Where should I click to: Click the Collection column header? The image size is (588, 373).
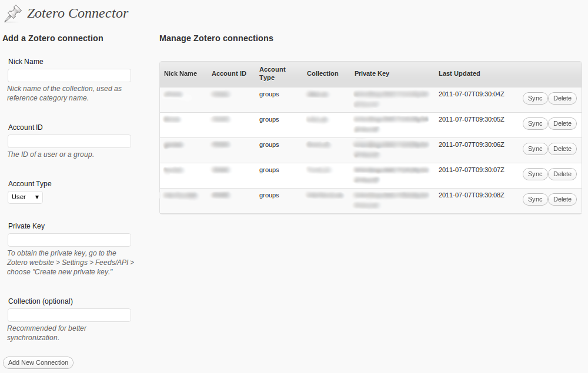coord(322,74)
